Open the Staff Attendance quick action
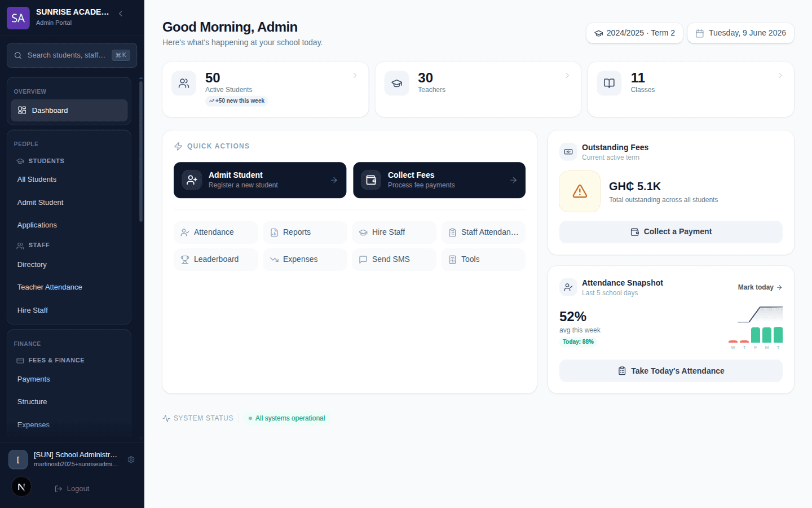This screenshot has width=812, height=508. 483,233
